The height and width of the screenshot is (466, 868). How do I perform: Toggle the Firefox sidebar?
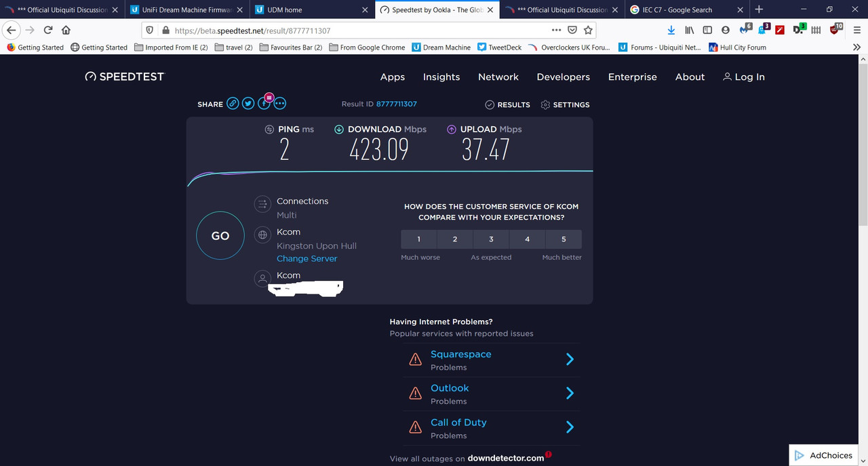[707, 30]
